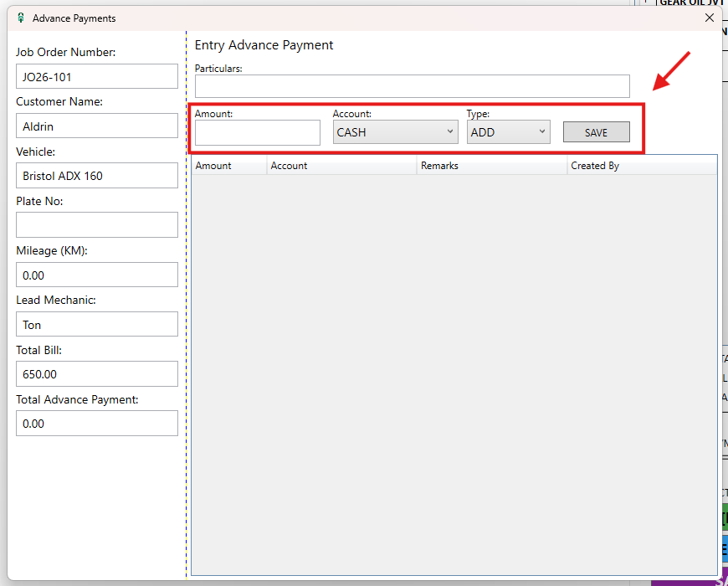Click the Vehicle field with Bristol ADX 160
Image resolution: width=728 pixels, height=586 pixels.
tap(97, 176)
